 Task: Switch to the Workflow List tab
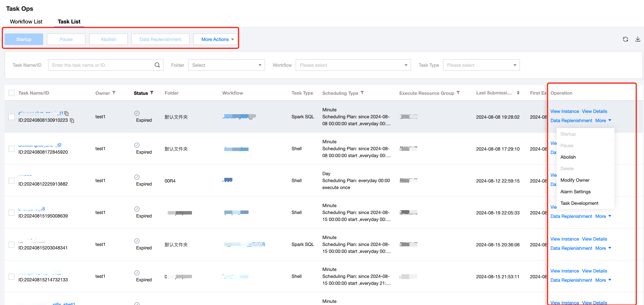pyautogui.click(x=26, y=22)
